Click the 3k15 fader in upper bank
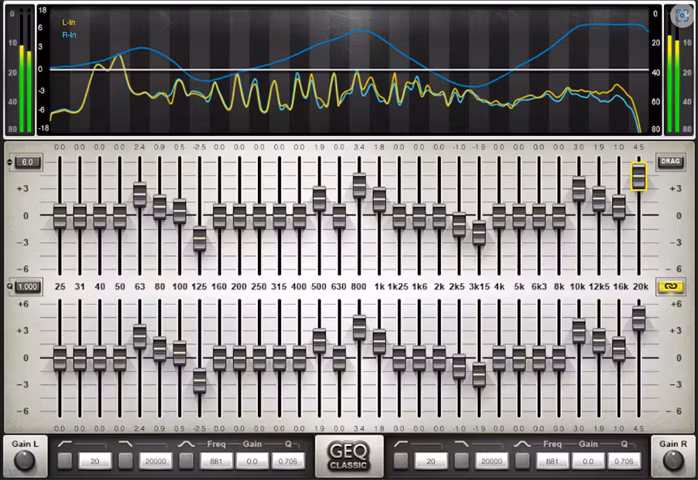 [479, 233]
